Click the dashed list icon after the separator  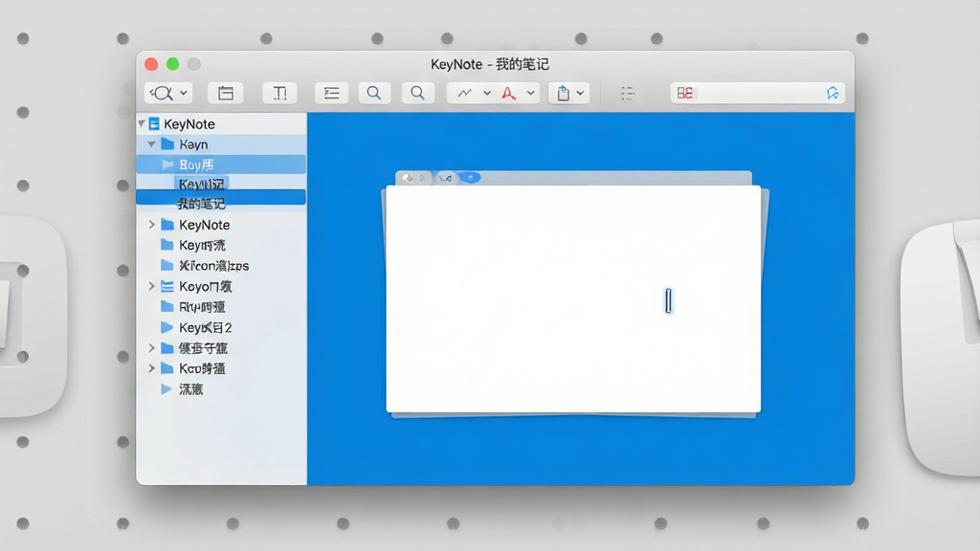628,93
